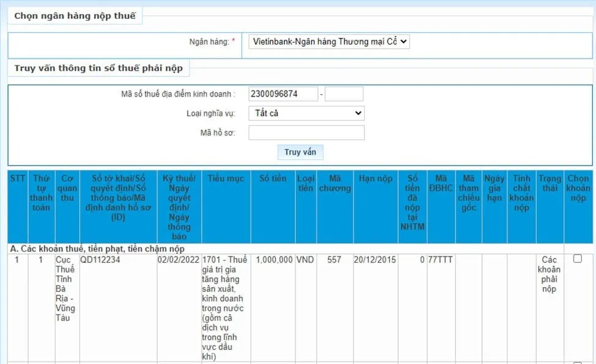
Task: Click the Số tiền column header
Action: click(x=273, y=178)
